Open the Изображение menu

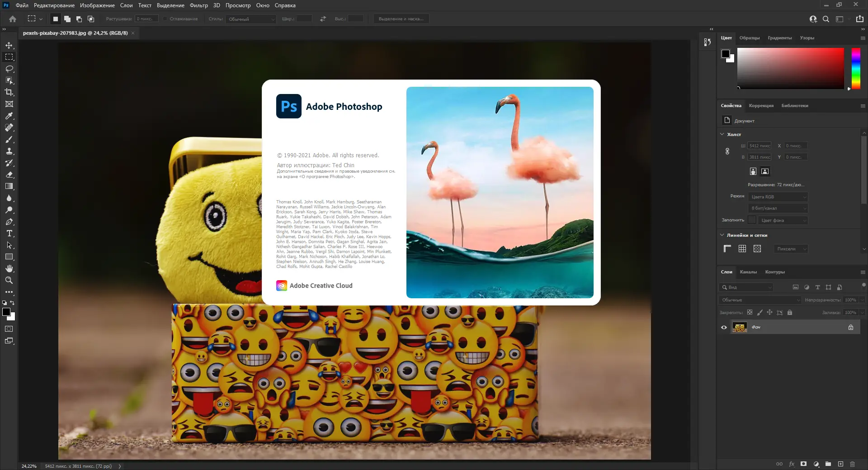(97, 5)
